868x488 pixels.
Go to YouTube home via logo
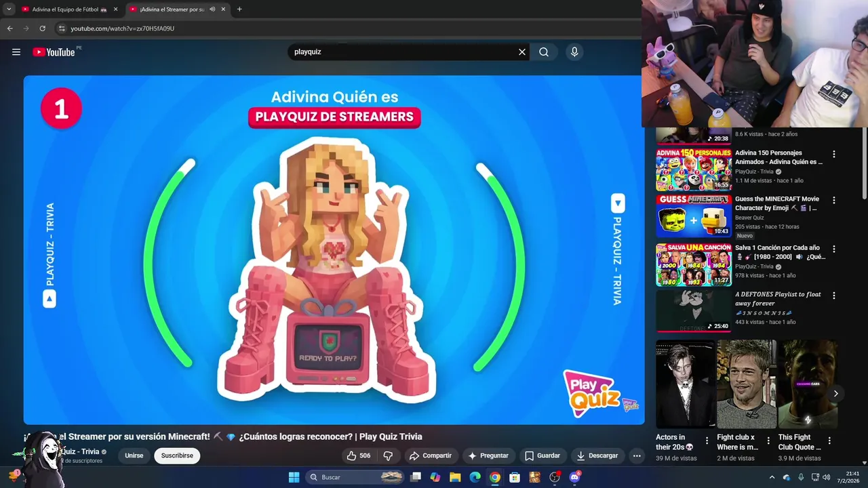[54, 52]
